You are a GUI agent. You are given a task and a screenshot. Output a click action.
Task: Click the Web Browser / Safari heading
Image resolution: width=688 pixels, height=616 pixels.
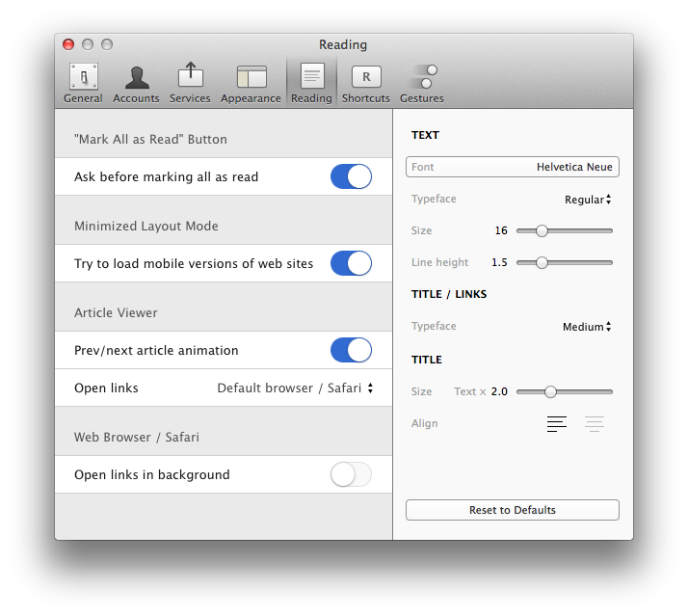pyautogui.click(x=137, y=437)
